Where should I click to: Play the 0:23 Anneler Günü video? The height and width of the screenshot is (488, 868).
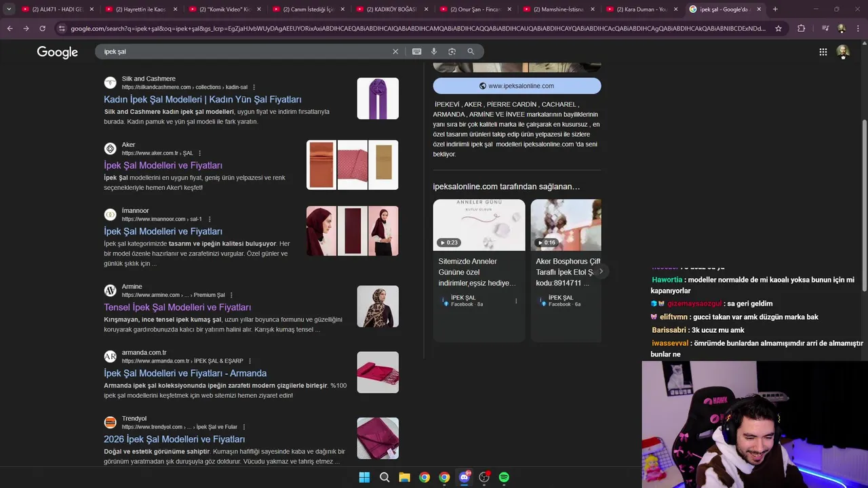coord(479,225)
